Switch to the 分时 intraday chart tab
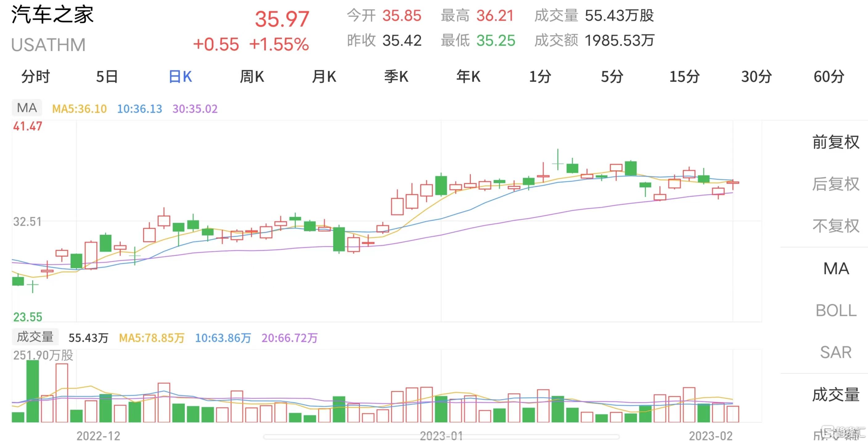This screenshot has width=868, height=441. [36, 77]
